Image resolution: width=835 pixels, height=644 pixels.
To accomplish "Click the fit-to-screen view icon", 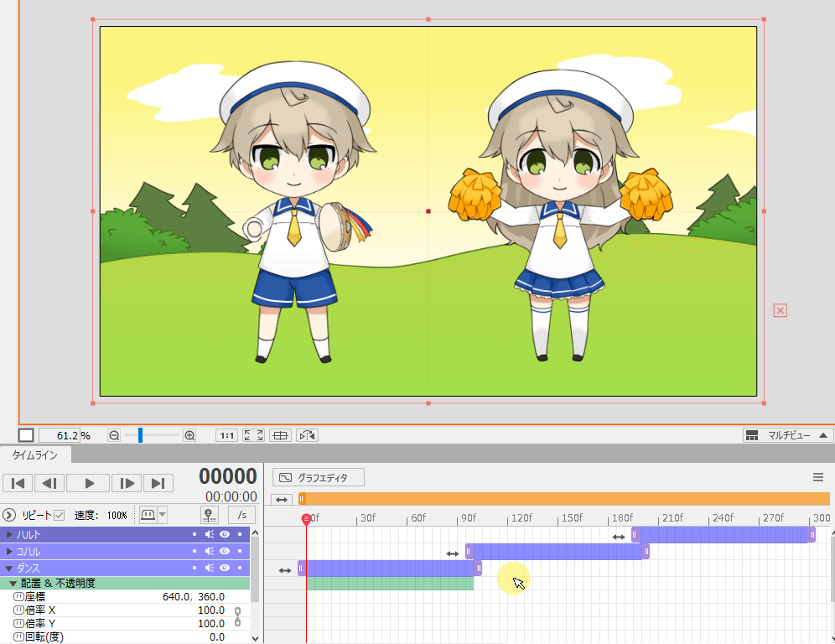I will (x=253, y=435).
